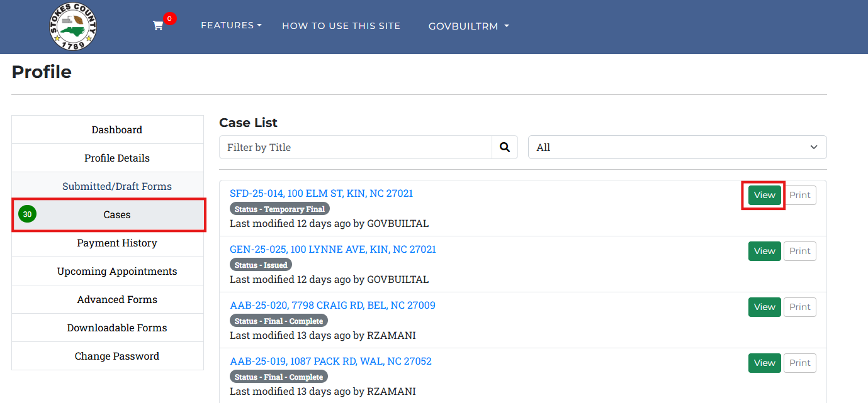Print case SFD-25-014
The width and height of the screenshot is (868, 403).
(x=800, y=195)
